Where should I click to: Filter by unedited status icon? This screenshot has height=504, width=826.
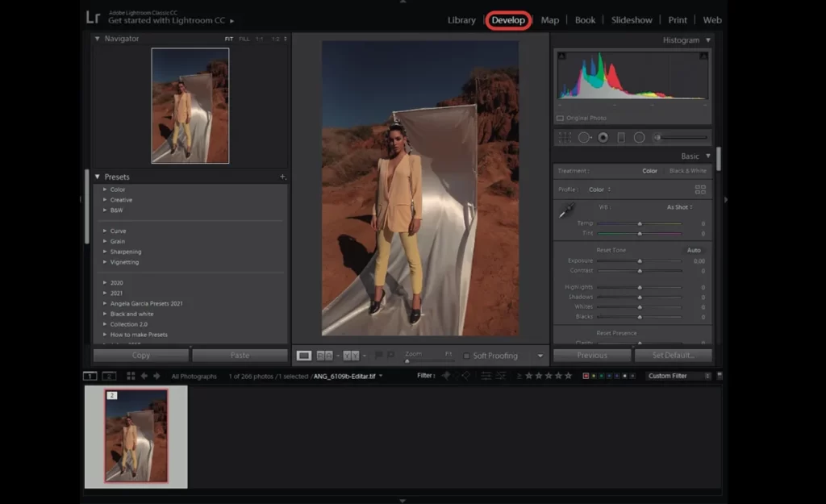501,376
